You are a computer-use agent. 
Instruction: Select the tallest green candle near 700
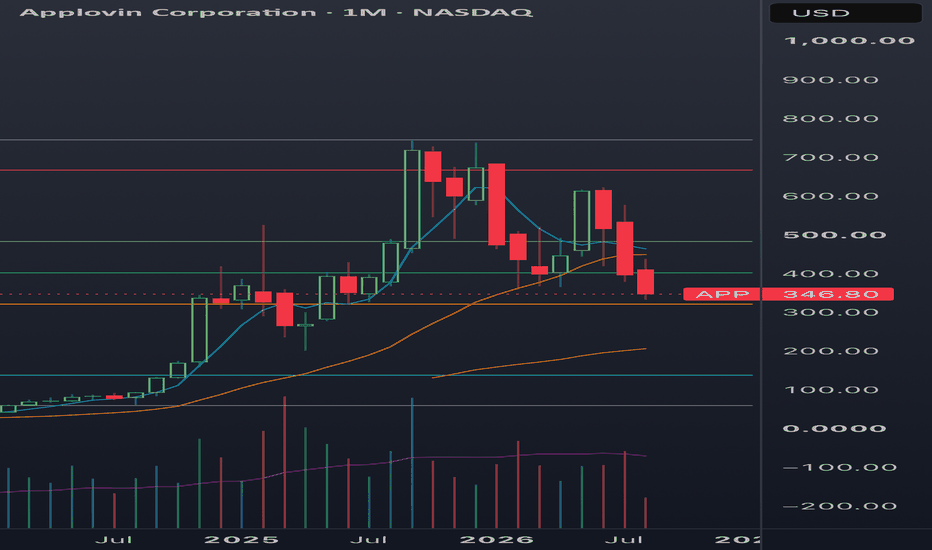pos(412,199)
